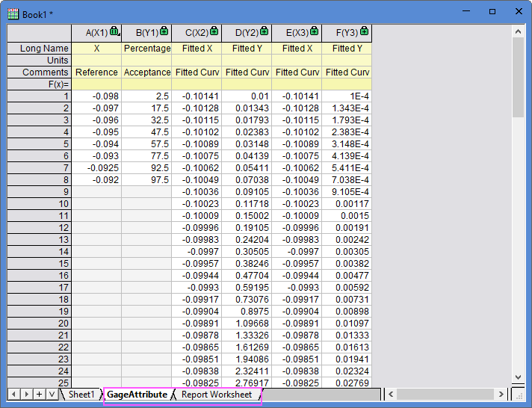Select row 1 header
The image size is (532, 408).
click(x=39, y=96)
